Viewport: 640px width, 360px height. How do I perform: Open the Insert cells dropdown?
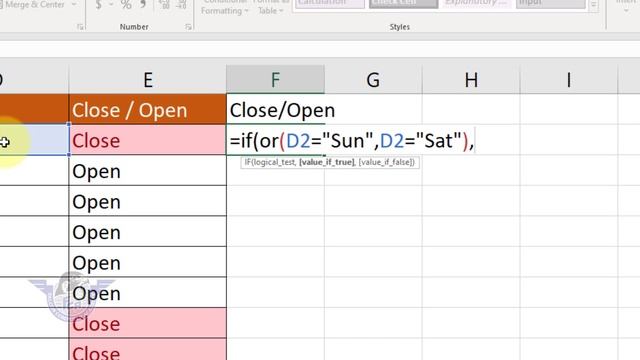[x=626, y=6]
